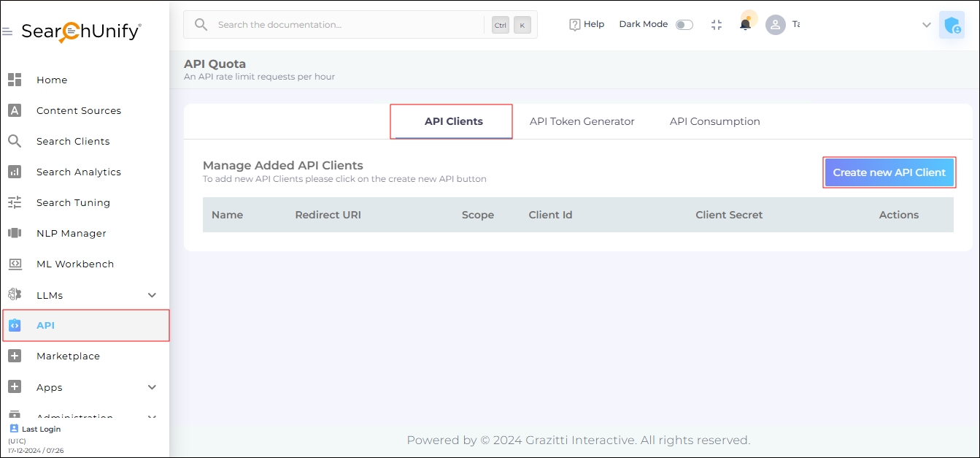The image size is (980, 458).
Task: Open the user profile dropdown arrow
Action: [x=926, y=25]
